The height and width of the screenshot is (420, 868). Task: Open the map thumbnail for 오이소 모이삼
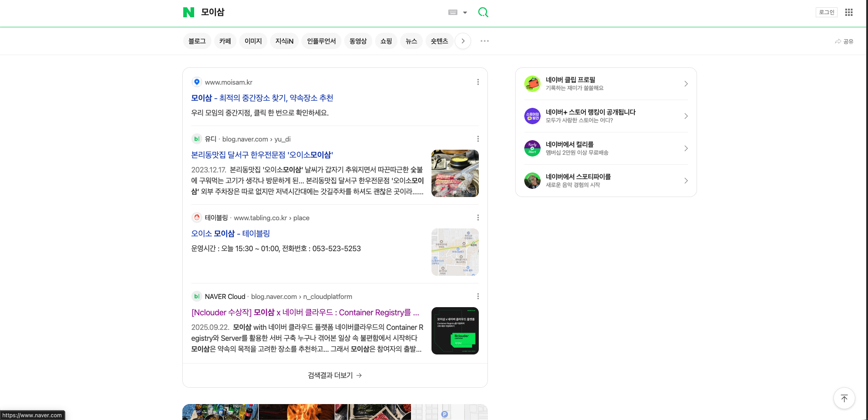455,252
